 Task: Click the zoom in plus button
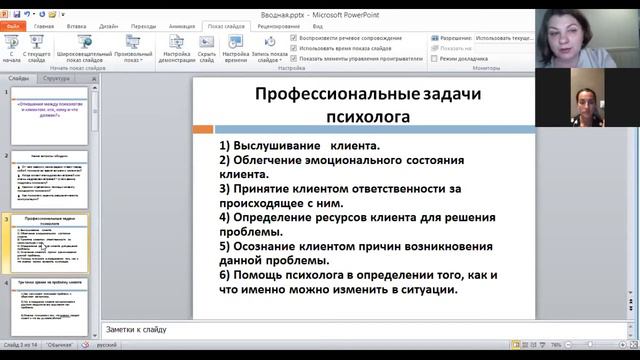coord(622,345)
